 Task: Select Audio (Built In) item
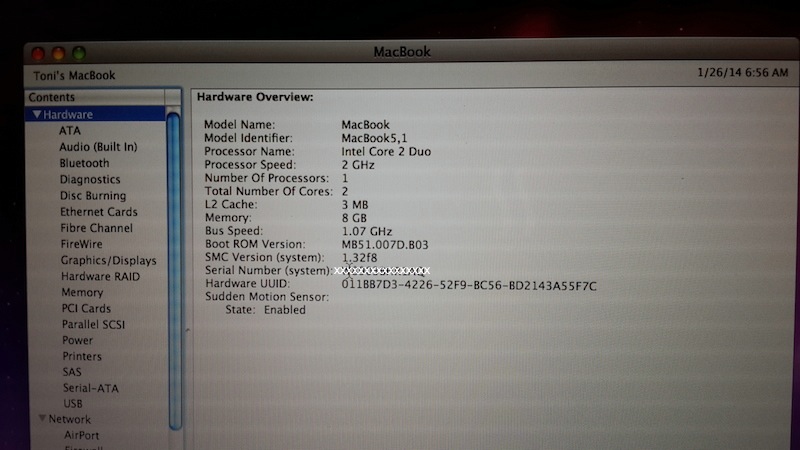(98, 147)
